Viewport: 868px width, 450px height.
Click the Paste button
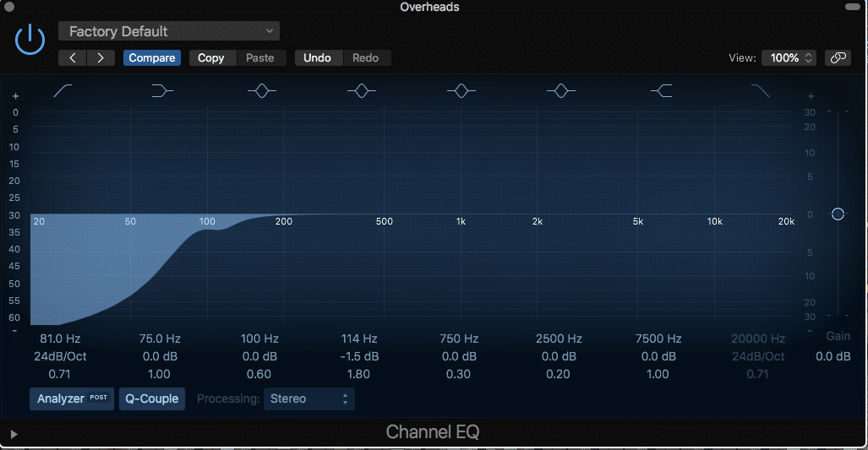point(260,58)
